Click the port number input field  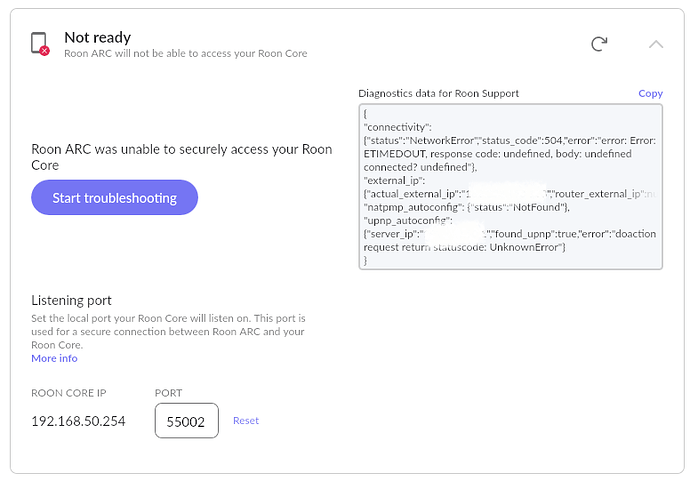coord(187,421)
